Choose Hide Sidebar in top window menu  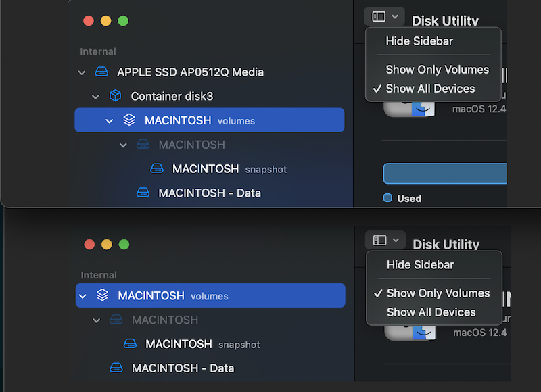click(433, 41)
